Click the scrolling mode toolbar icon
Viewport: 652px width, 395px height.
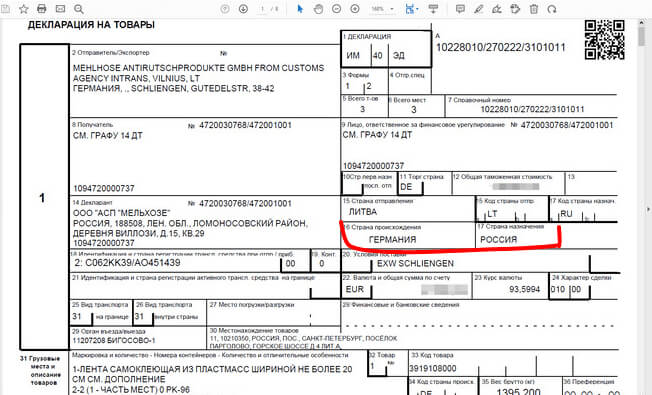433,9
